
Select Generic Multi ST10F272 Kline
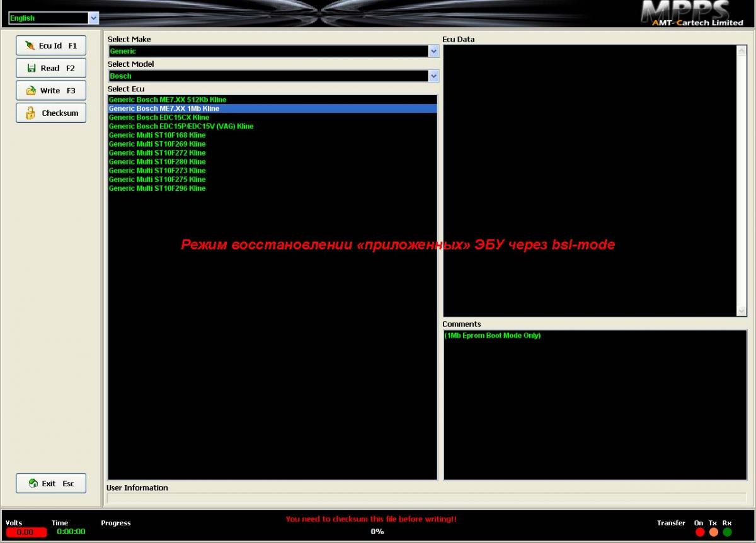point(272,152)
